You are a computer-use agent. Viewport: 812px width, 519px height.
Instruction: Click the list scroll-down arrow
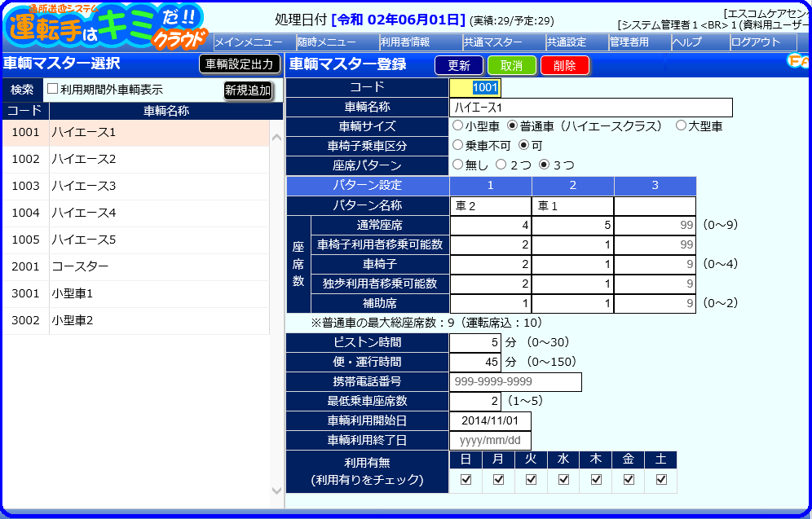click(276, 490)
